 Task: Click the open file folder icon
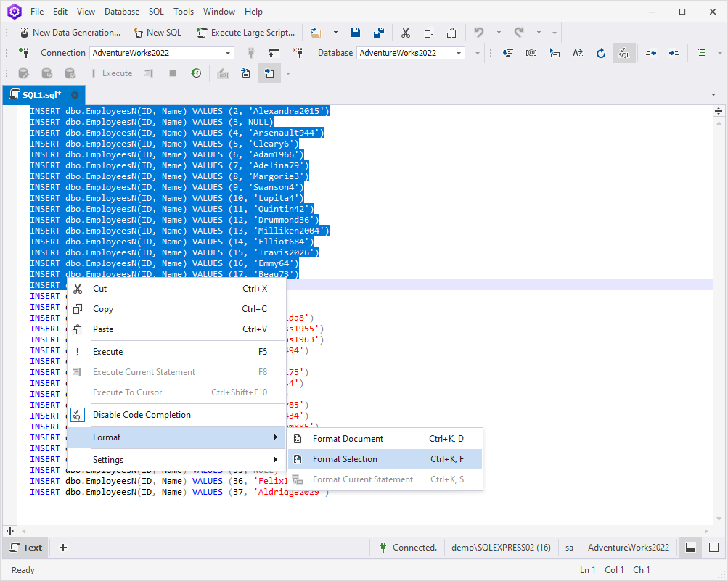[316, 33]
